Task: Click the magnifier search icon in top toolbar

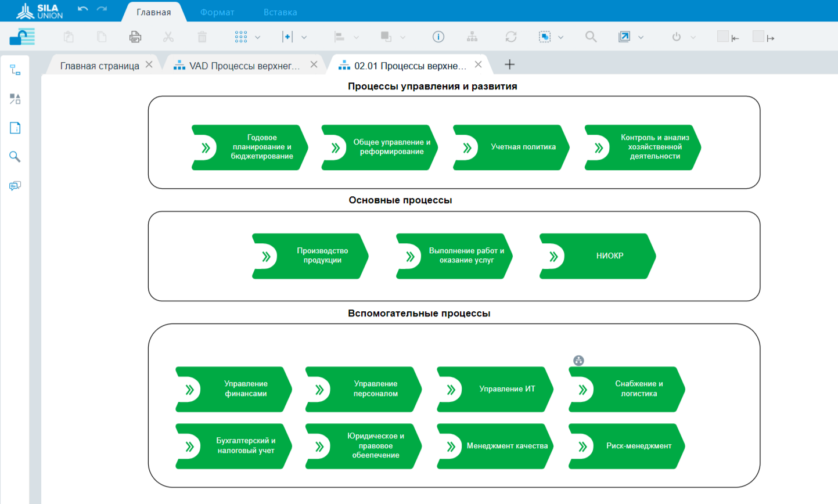Action: [x=591, y=37]
